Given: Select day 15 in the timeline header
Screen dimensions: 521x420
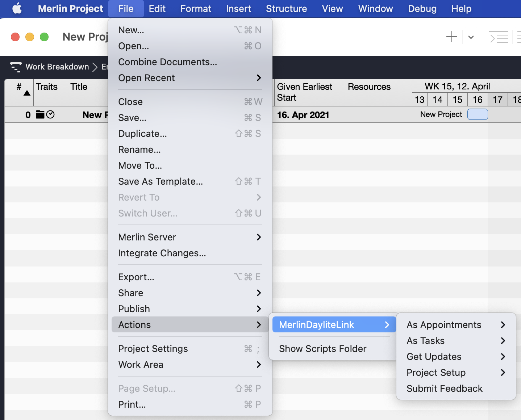Looking at the screenshot, I should point(457,100).
